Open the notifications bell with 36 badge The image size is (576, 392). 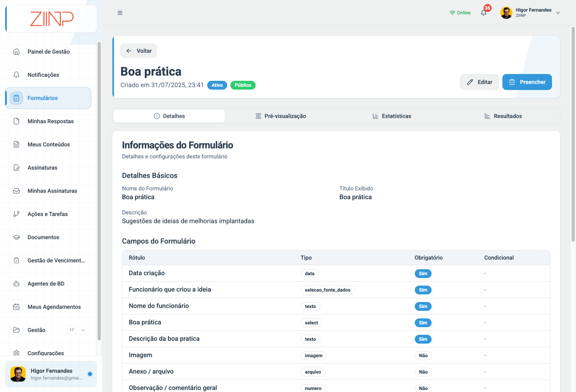coord(484,12)
